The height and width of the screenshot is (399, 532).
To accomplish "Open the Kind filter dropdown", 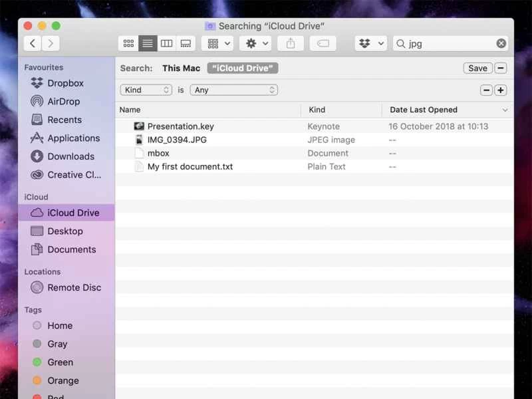I will tap(146, 90).
